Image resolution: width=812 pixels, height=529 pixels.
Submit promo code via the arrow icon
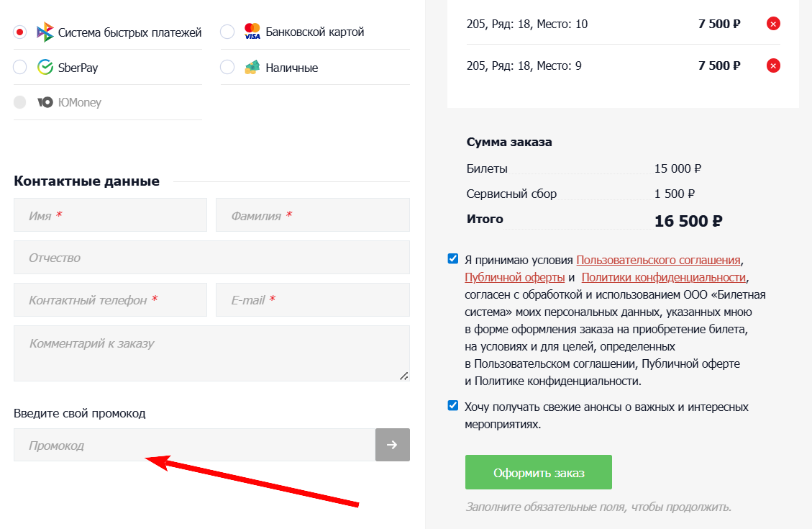tap(392, 445)
